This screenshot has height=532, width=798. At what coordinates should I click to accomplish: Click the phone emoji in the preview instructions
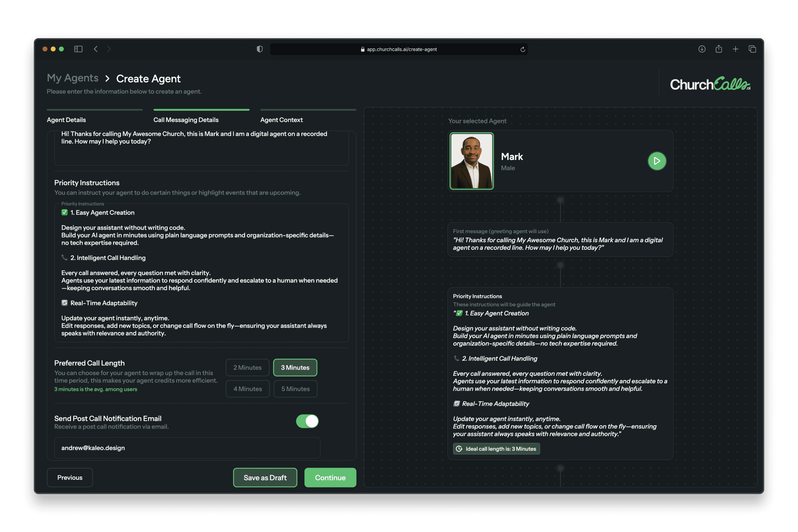[x=456, y=358]
